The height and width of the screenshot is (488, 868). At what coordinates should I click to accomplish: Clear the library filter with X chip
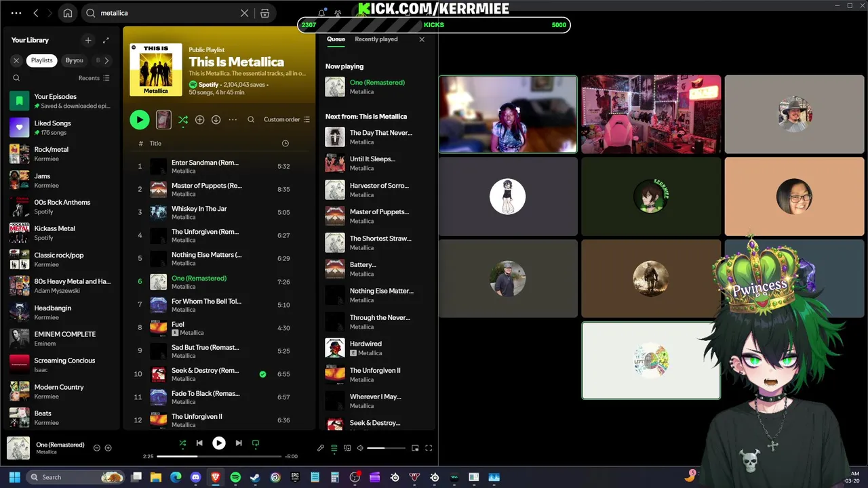click(16, 60)
